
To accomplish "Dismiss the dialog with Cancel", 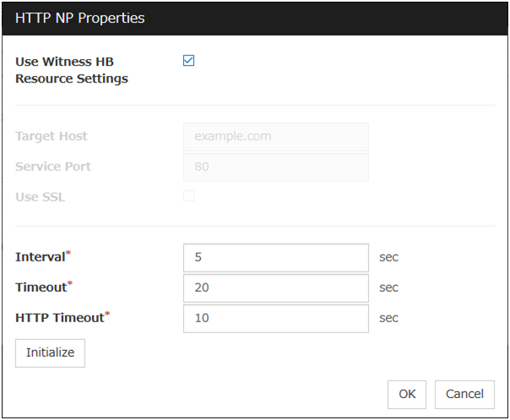I will click(x=464, y=394).
